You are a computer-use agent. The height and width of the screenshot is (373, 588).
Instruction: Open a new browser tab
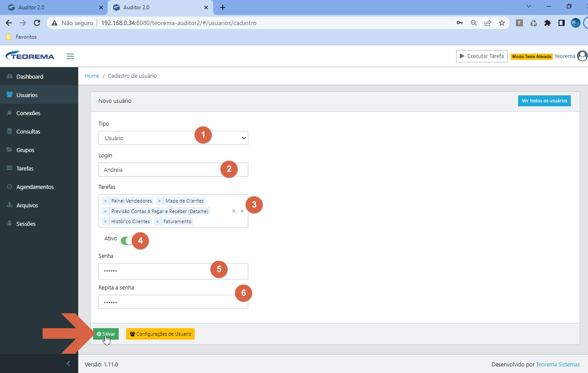point(223,7)
